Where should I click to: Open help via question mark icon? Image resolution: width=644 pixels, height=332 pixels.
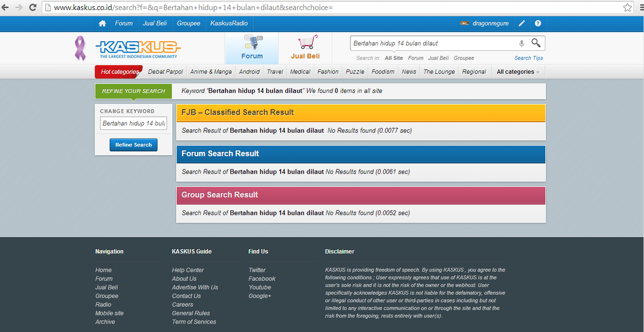click(x=538, y=23)
